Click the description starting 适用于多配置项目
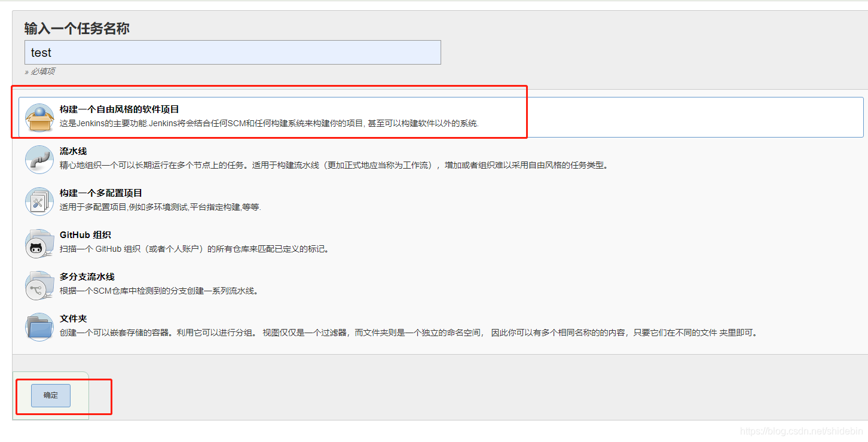The height and width of the screenshot is (442, 868). click(160, 208)
